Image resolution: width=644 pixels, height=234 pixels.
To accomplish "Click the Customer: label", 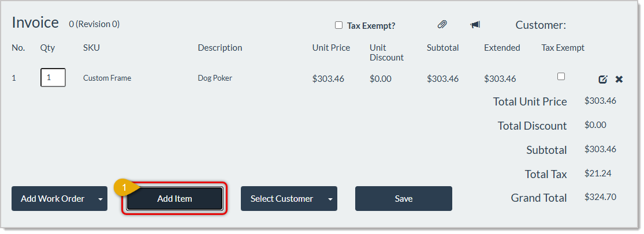I will [541, 25].
